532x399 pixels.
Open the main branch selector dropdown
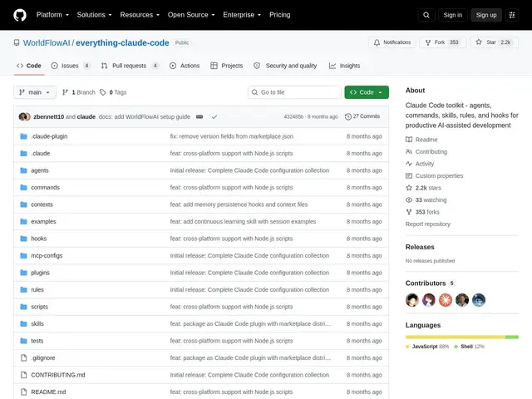pos(35,92)
